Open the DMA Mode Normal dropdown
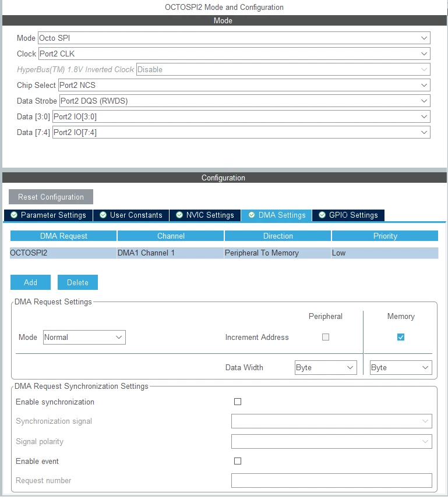 coord(84,338)
